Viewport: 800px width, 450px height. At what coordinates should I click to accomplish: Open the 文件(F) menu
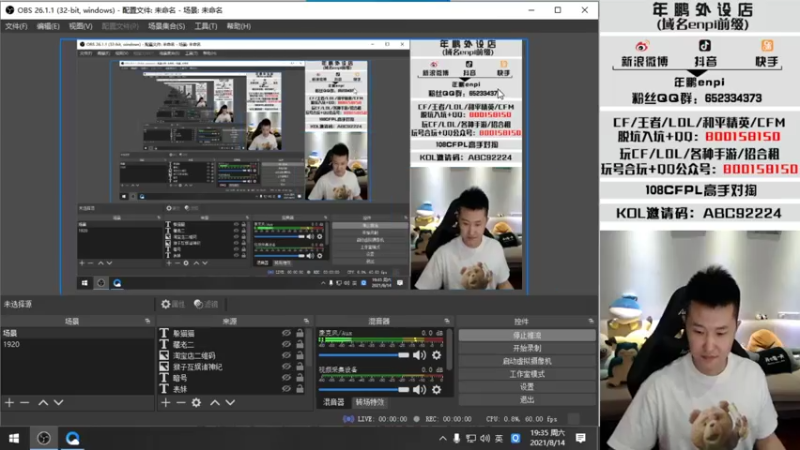[x=16, y=26]
